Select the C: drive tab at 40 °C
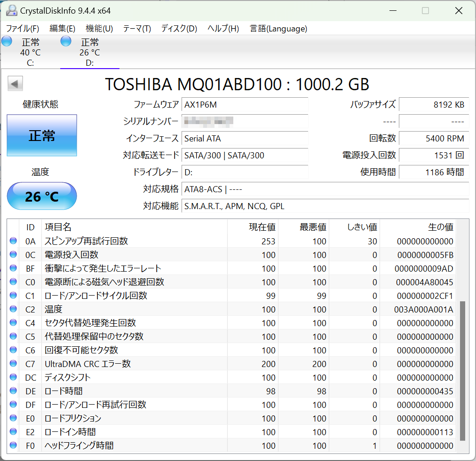476x461 pixels. (31, 52)
